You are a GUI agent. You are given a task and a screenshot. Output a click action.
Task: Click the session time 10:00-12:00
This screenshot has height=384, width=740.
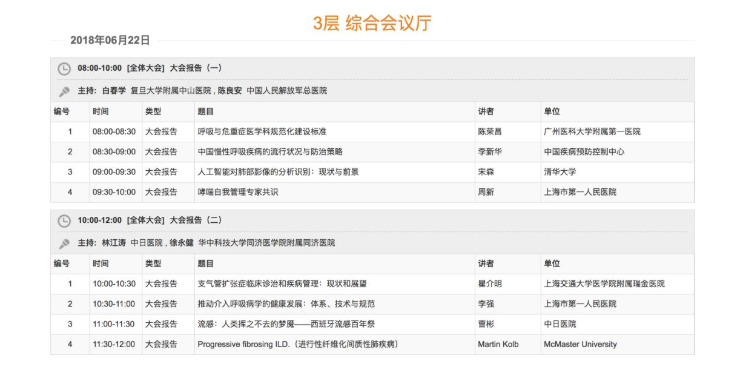[100, 220]
